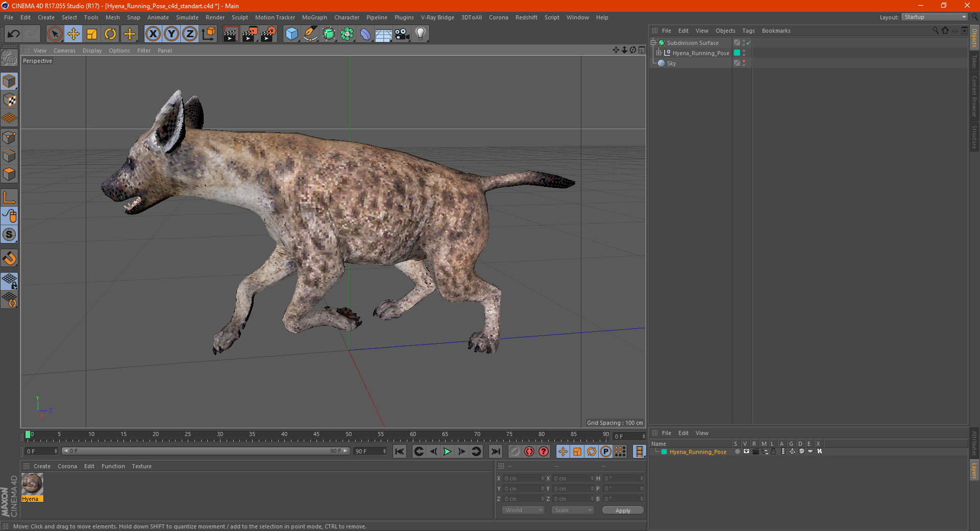Toggle Subdivision Surface enabled checkmark

click(749, 43)
